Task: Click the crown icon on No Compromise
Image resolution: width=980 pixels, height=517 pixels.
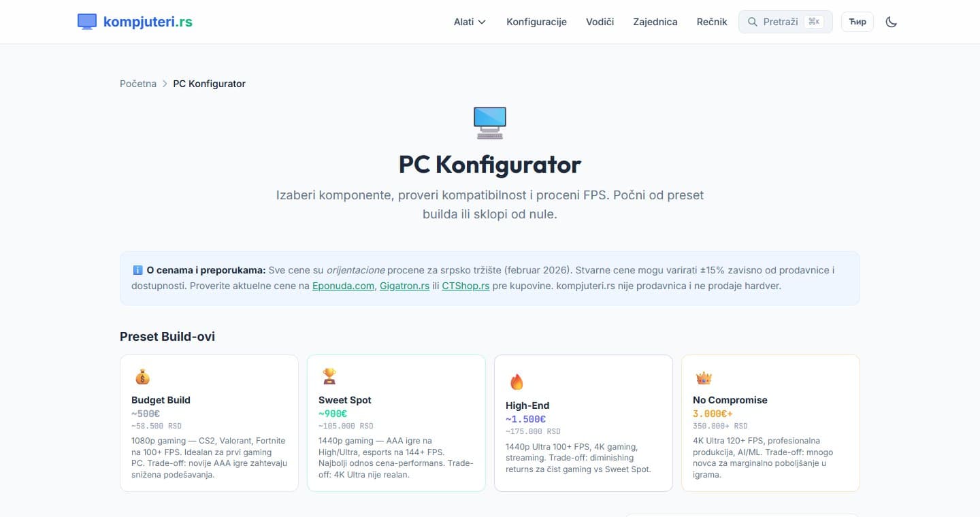Action: 703,378
